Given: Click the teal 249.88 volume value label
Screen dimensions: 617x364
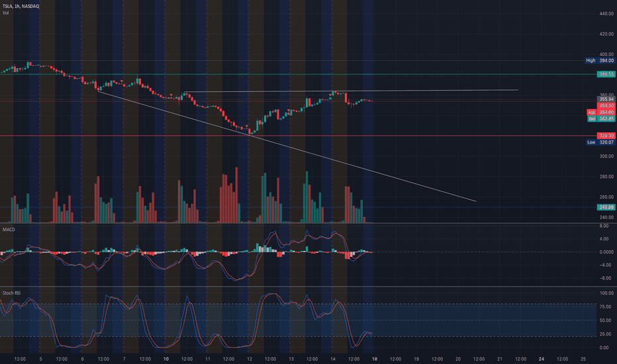Looking at the screenshot, I should (x=606, y=207).
